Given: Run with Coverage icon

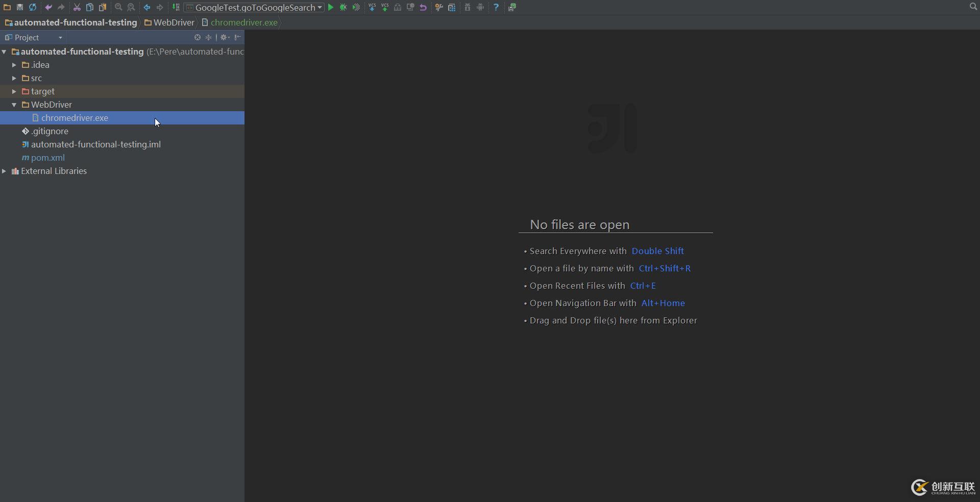Looking at the screenshot, I should 356,7.
